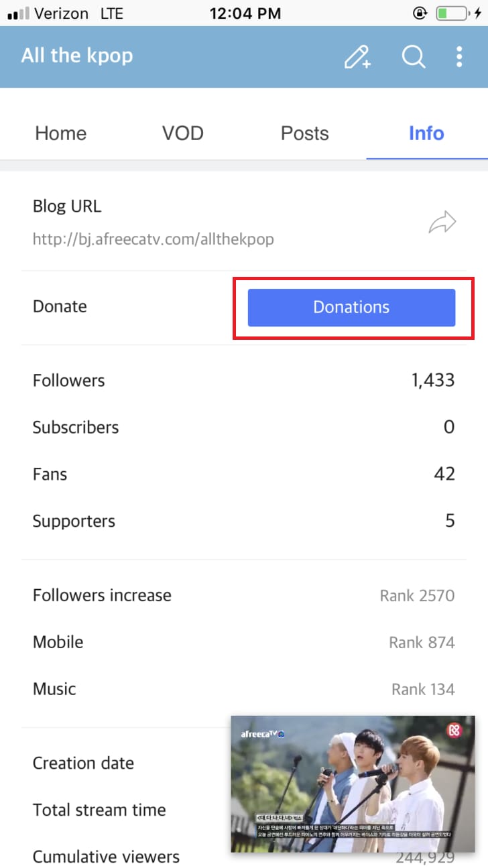
Task: Tap the Supporters row showing 5
Action: point(244,521)
